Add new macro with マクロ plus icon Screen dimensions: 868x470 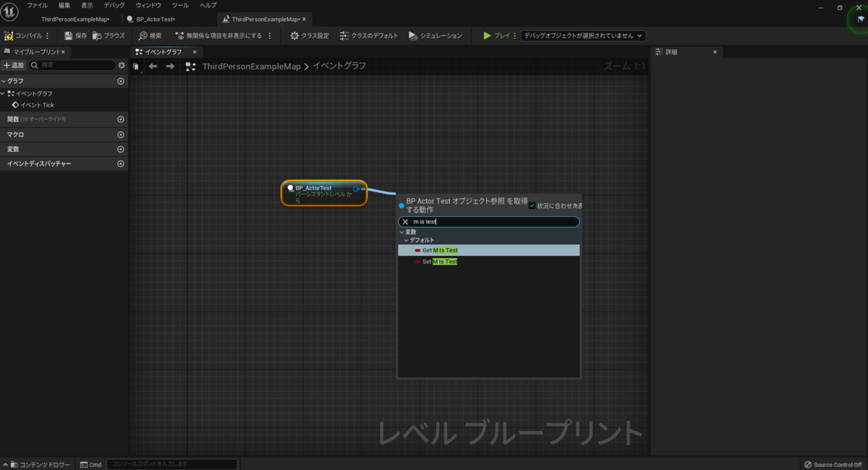121,134
